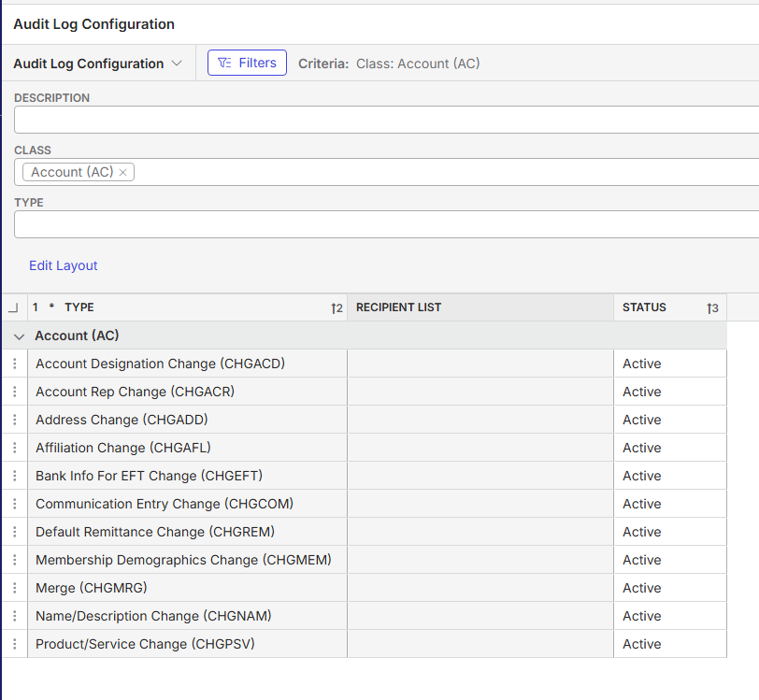Screen dimensions: 759x700
Task: Click Active status of Product/Service Change row
Action: [642, 644]
